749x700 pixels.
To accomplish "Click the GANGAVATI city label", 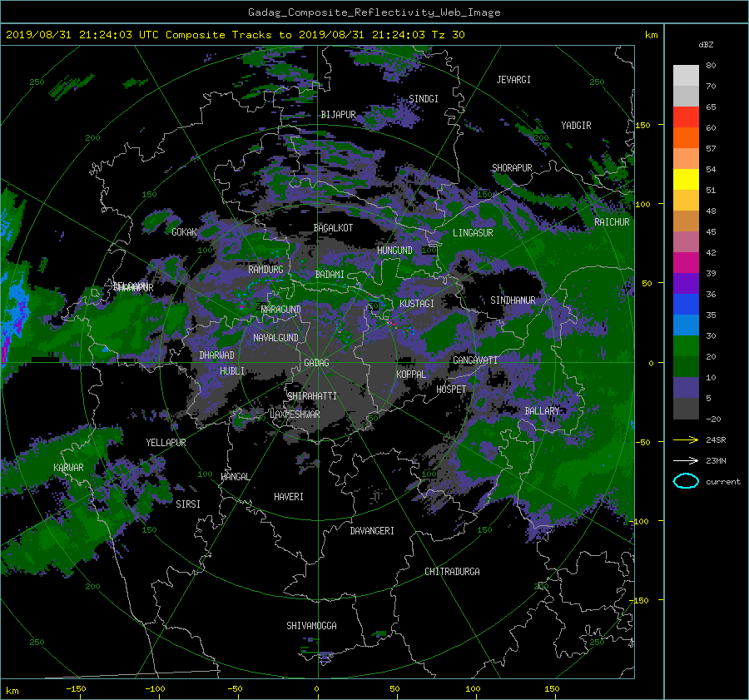I will click(x=475, y=360).
